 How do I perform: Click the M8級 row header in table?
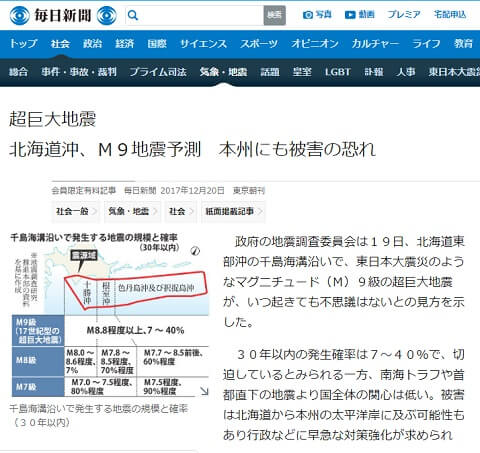(x=38, y=361)
